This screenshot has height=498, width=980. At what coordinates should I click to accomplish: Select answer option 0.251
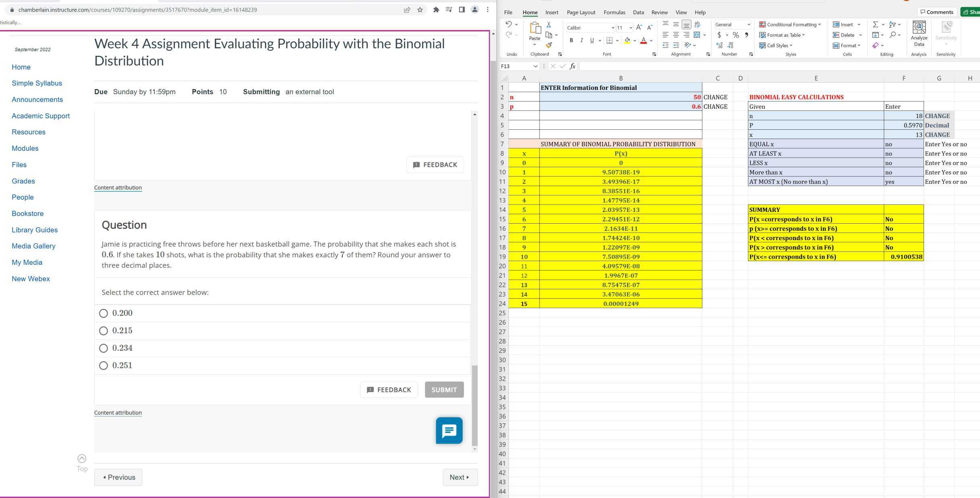pyautogui.click(x=104, y=365)
